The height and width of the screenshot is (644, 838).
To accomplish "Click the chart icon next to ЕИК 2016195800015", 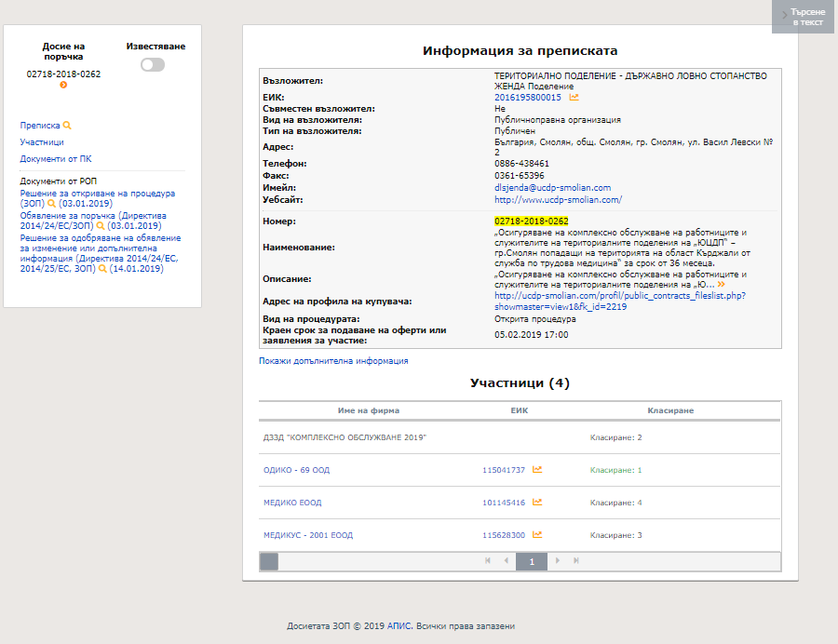I will pyautogui.click(x=574, y=97).
